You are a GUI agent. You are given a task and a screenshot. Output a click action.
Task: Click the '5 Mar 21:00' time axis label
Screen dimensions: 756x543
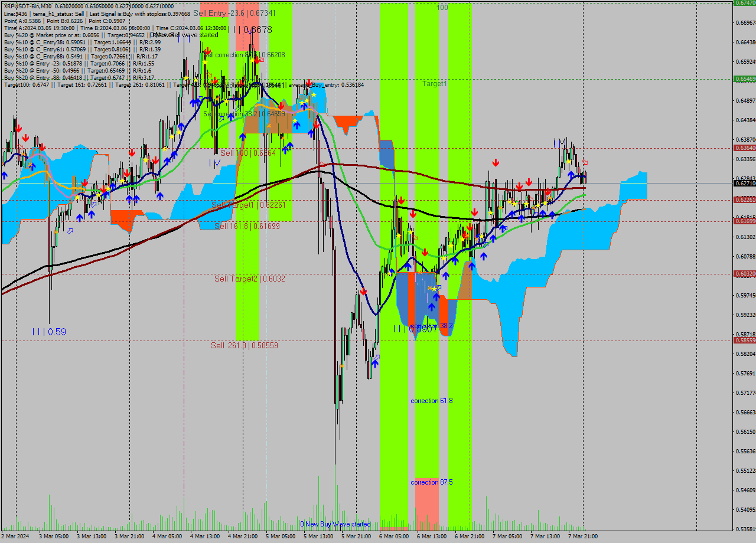click(x=356, y=537)
